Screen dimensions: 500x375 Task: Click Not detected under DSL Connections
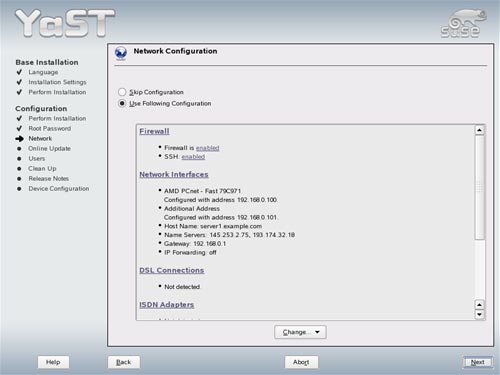coord(182,287)
